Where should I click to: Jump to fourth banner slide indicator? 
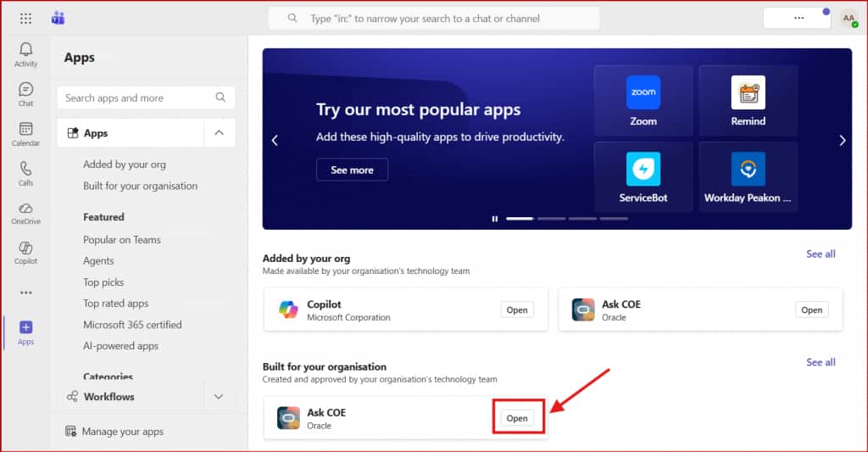click(614, 219)
